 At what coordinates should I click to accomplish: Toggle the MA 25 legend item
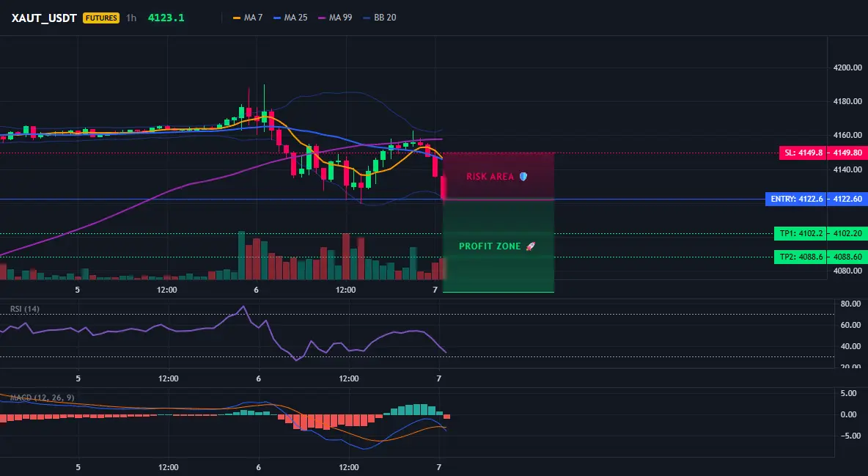(x=290, y=18)
